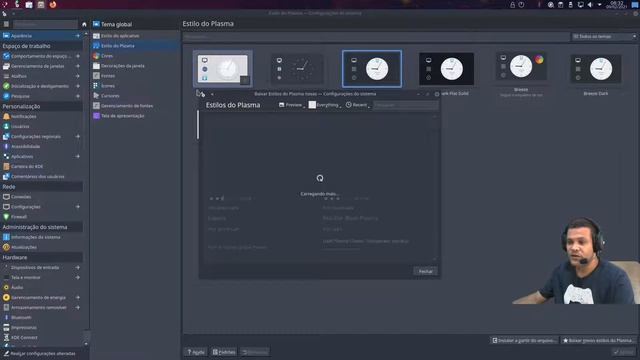Select Tela de apresentação item

135,116
